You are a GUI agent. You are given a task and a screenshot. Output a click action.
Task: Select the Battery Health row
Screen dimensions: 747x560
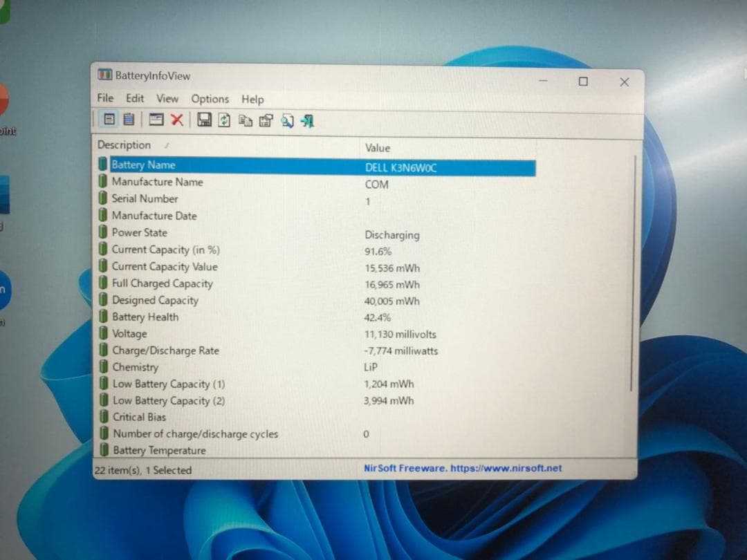[x=145, y=317]
